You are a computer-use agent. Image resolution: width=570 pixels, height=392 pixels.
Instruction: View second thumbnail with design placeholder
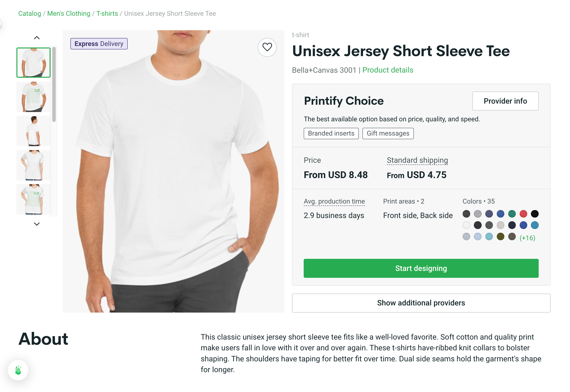tap(33, 97)
